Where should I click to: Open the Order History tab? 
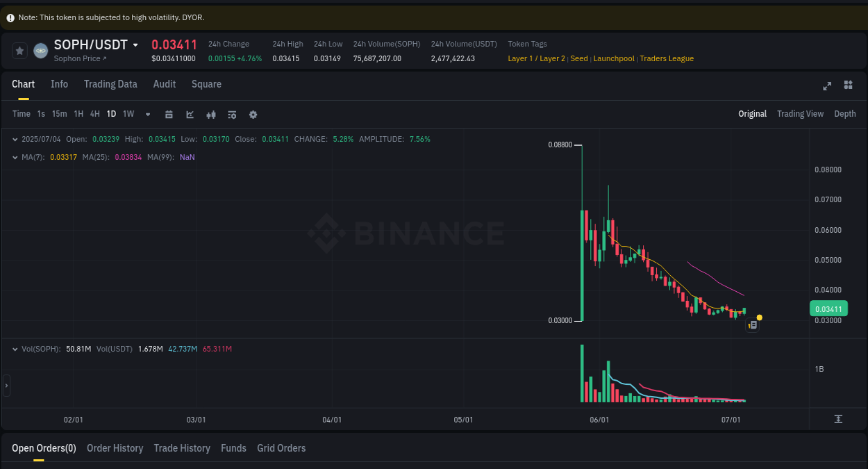[115, 448]
